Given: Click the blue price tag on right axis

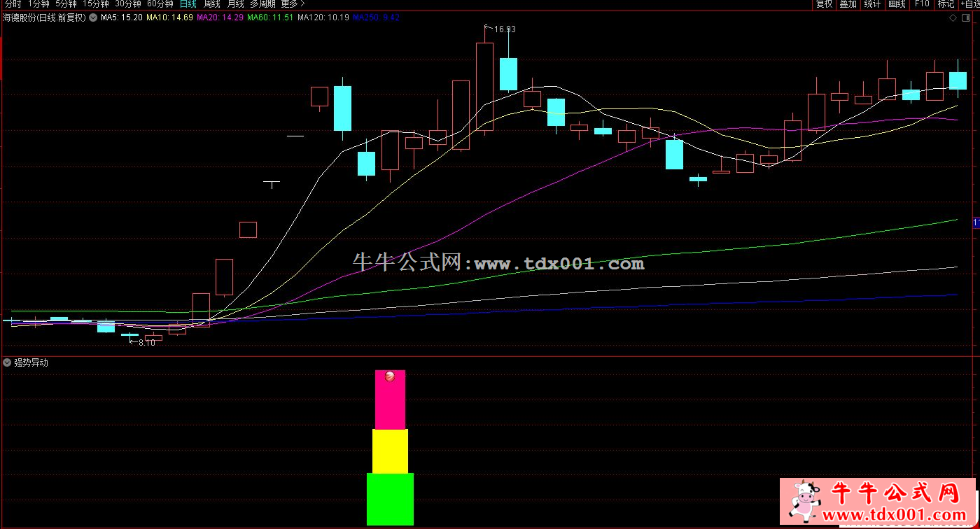Looking at the screenshot, I should [976, 223].
